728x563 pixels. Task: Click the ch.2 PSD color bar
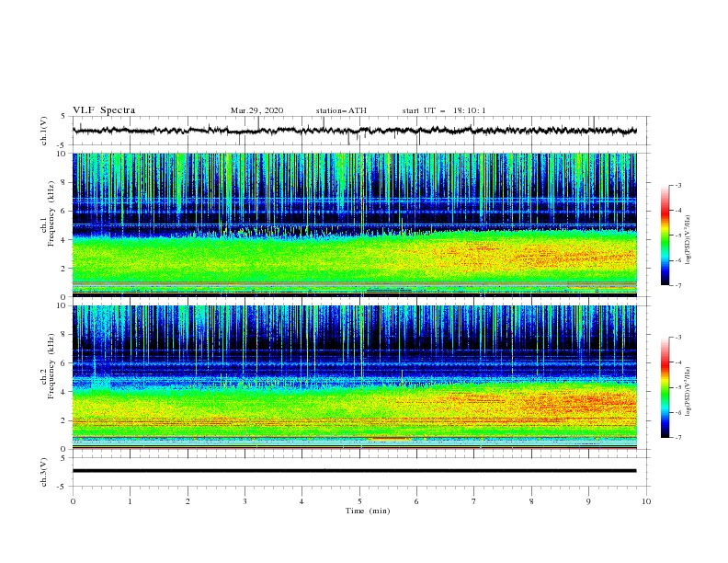(665, 387)
